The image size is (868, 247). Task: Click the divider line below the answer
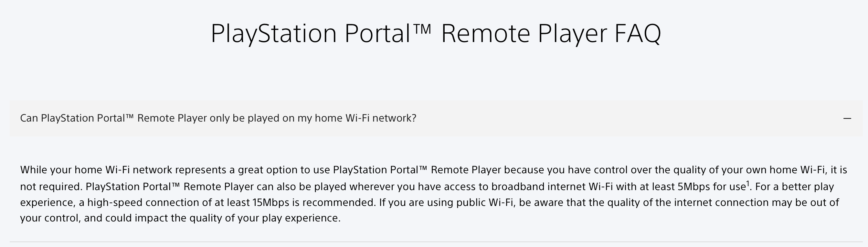(436, 242)
